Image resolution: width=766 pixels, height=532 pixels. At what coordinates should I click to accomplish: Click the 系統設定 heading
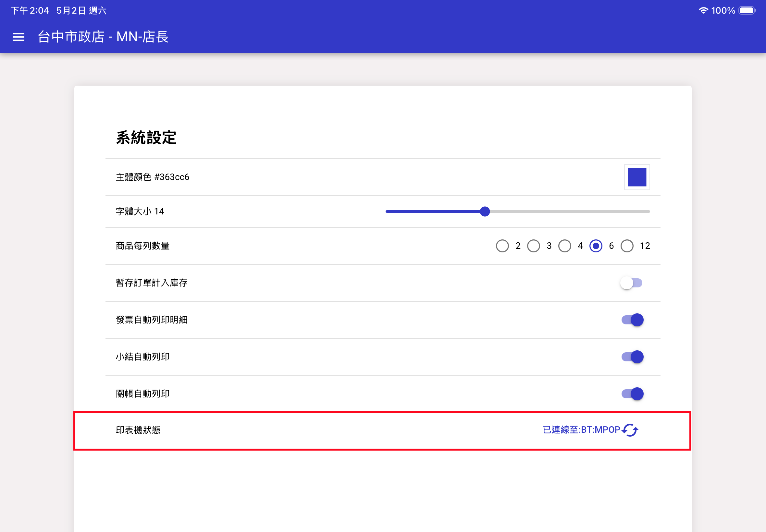146,137
